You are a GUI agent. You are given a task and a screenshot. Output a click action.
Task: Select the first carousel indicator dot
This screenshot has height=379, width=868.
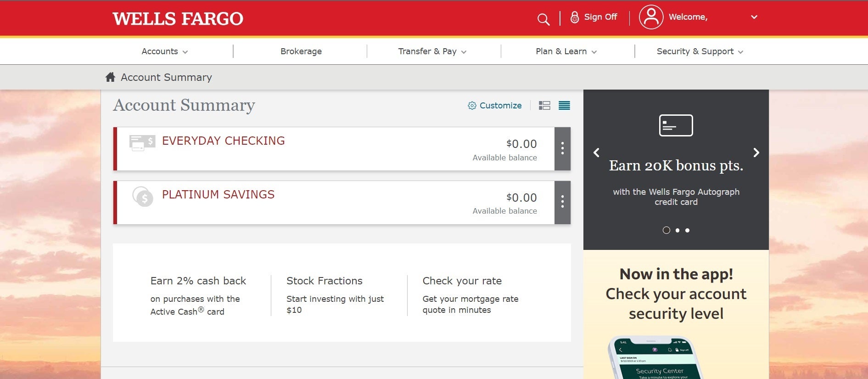click(666, 230)
